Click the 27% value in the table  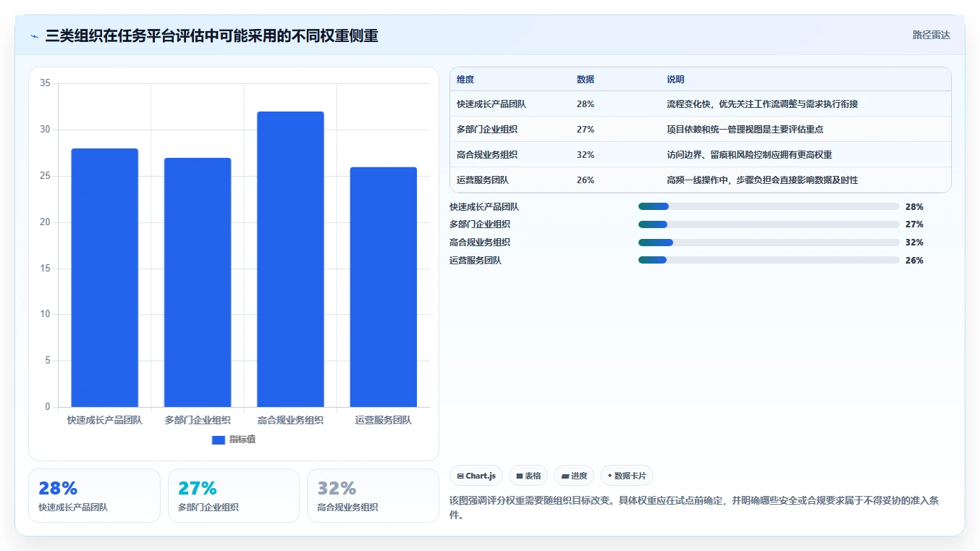pyautogui.click(x=586, y=130)
